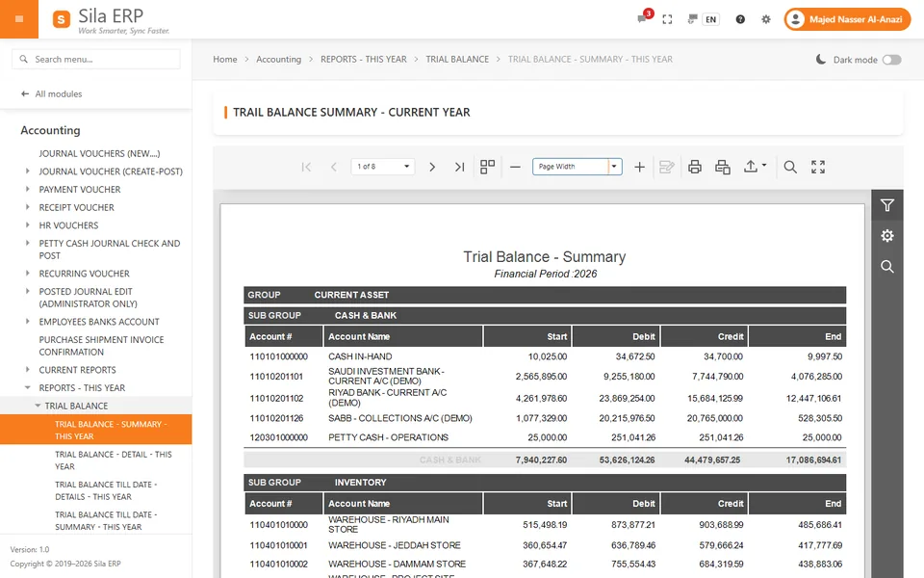The height and width of the screenshot is (578, 924).
Task: Expand PAYMENT VOUCHER menu
Action: 28,189
